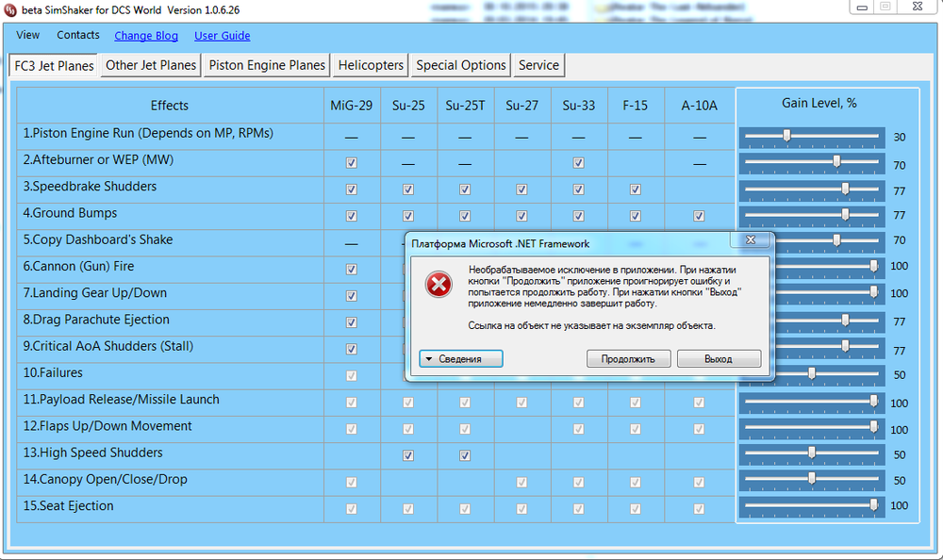Close the SimShaker main window
Viewport: 943px width, 560px height.
[x=918, y=7]
